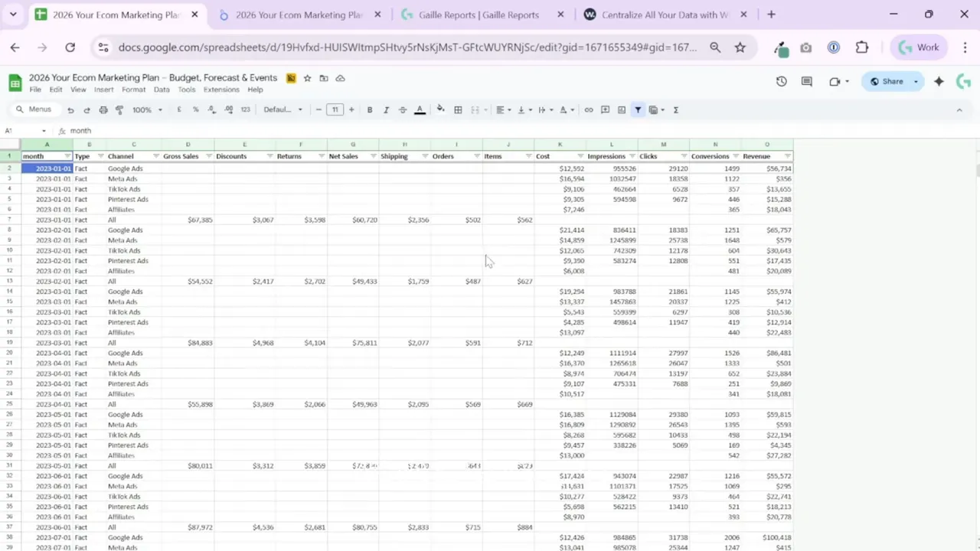Toggle the filter off via toolbar
Screen dimensions: 980x551
637,109
